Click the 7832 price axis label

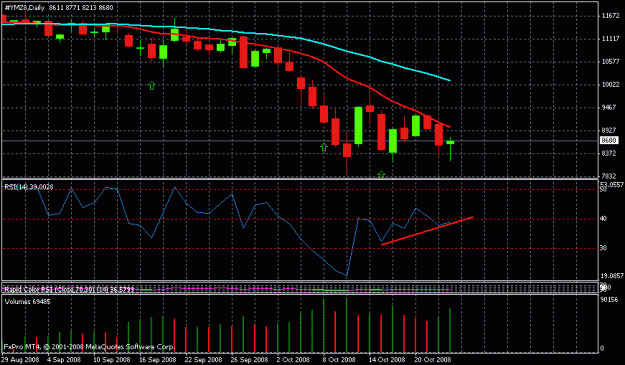point(609,176)
